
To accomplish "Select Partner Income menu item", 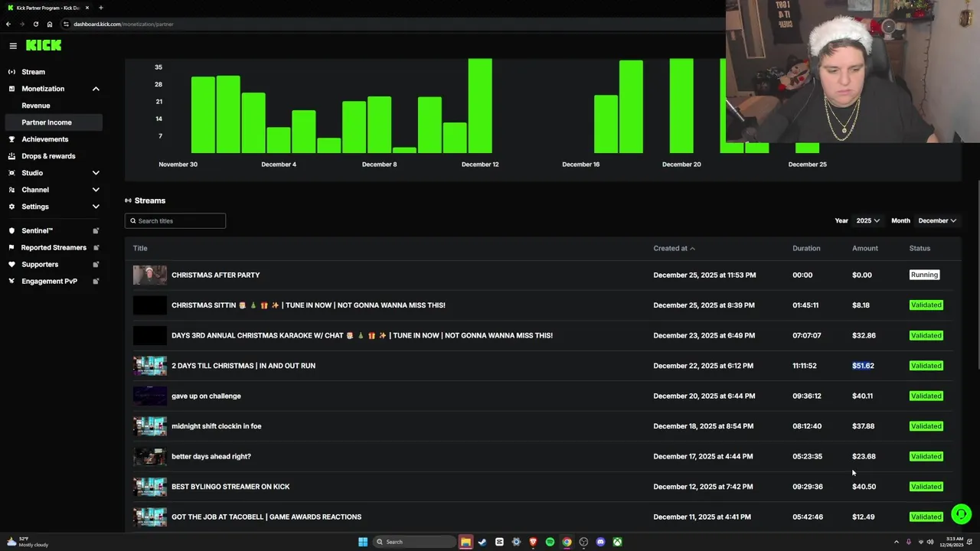I will coord(53,122).
